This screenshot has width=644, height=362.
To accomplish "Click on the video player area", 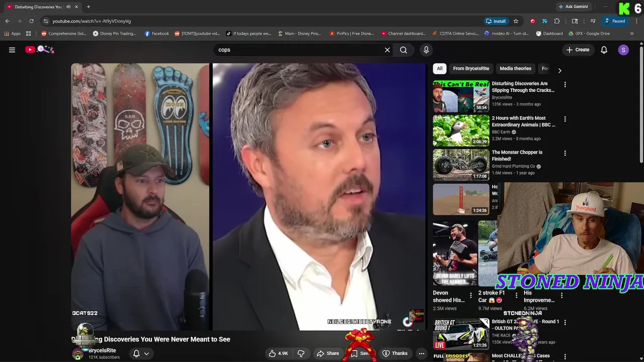I will pos(249,197).
